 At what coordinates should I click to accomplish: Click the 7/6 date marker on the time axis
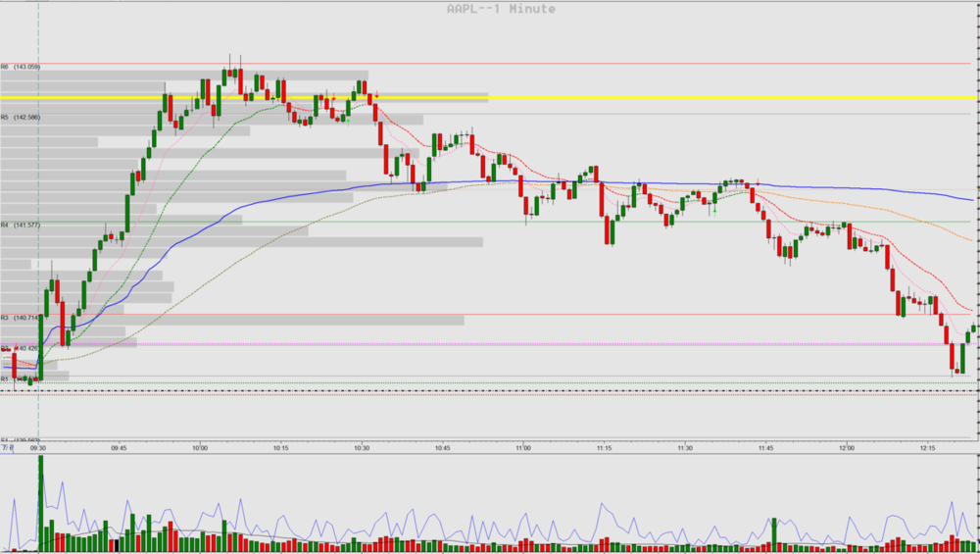pyautogui.click(x=7, y=447)
